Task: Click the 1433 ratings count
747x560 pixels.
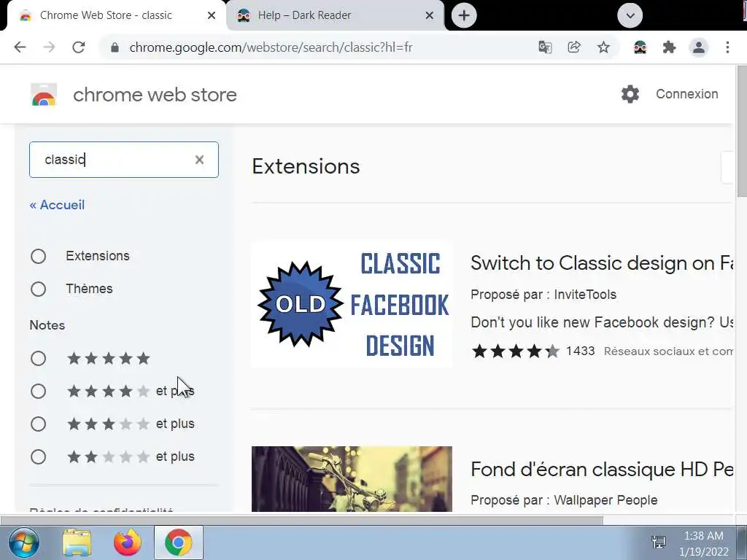Action: coord(580,351)
